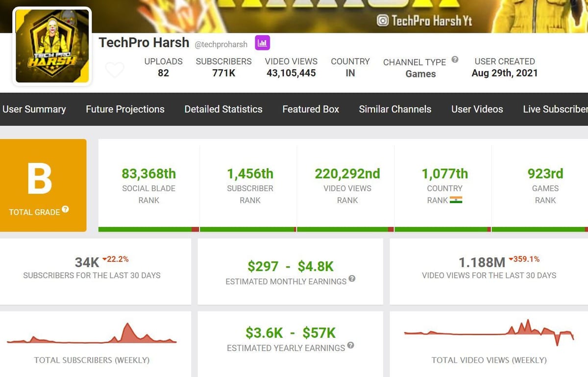Click the purple bar-chart stats icon
Image resolution: width=588 pixels, height=377 pixels.
tap(263, 43)
